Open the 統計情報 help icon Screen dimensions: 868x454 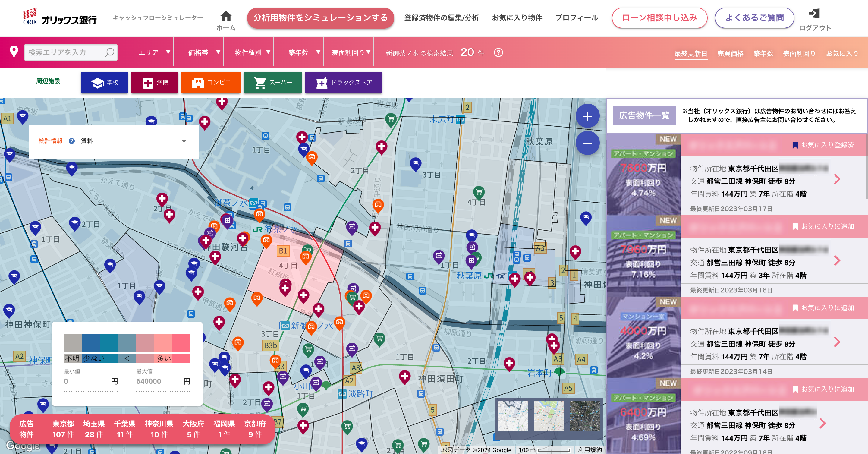pos(72,141)
